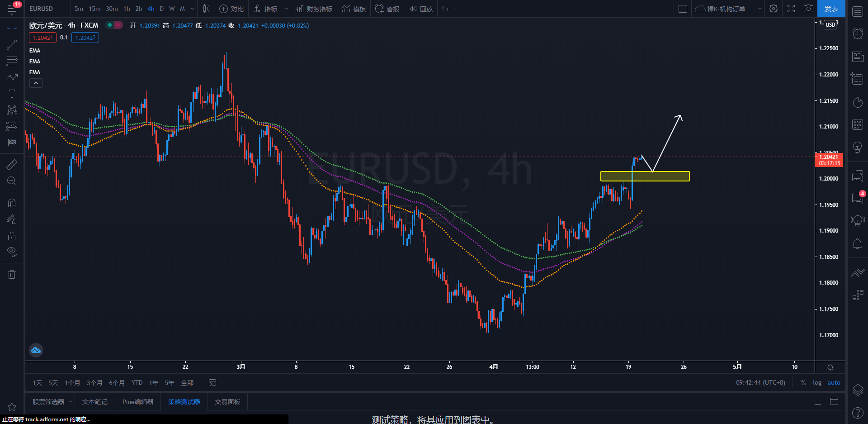Enter fullscreen mode
868x424 pixels.
coord(791,9)
